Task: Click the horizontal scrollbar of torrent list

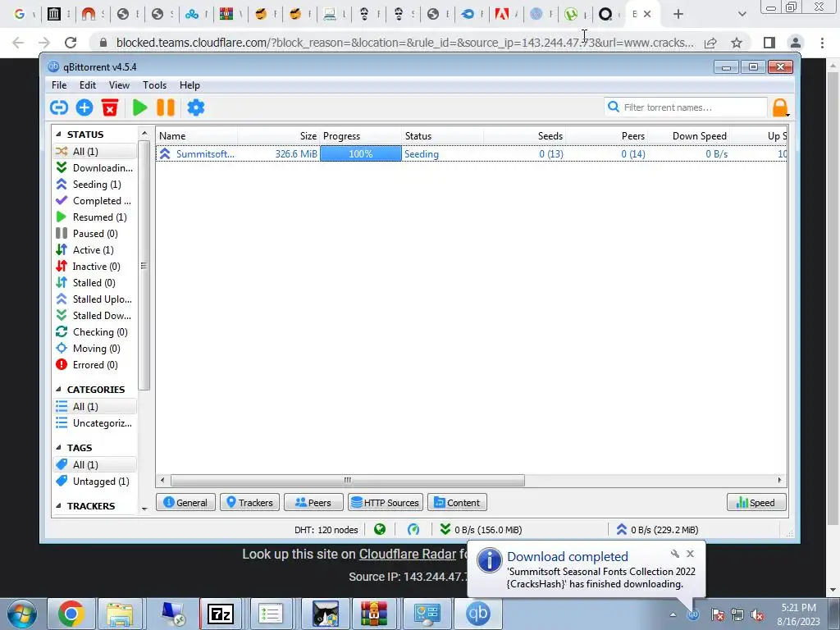Action: point(347,480)
